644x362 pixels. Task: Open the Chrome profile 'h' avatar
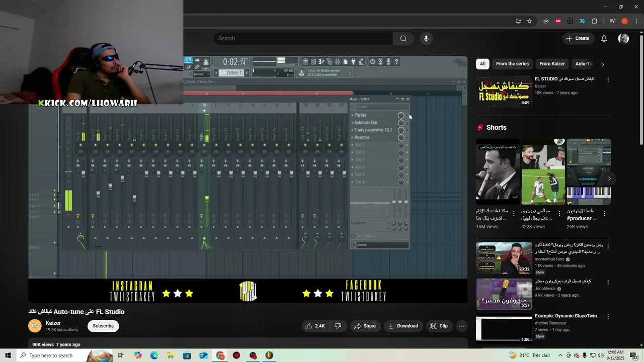624,21
